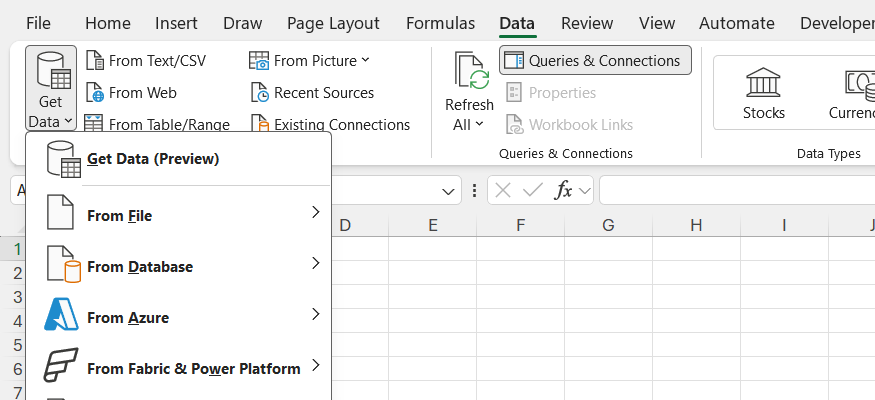Expand the dropdown next to fx
Screen dimensions: 875x400
[x=584, y=191]
